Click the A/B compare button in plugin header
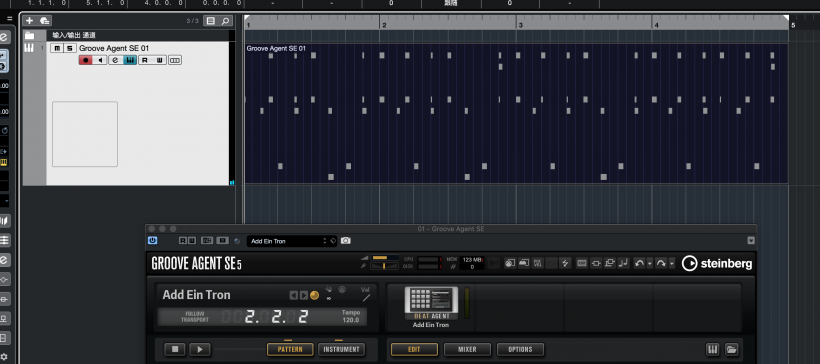This screenshot has height=364, width=820. pyautogui.click(x=207, y=241)
